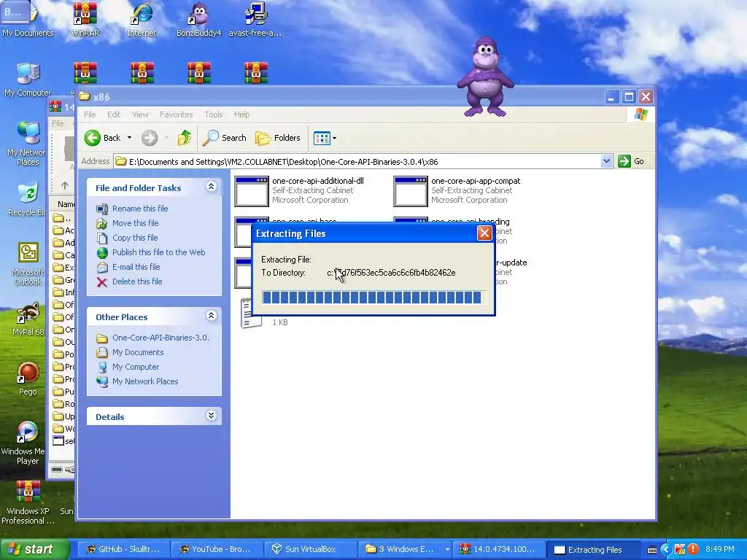Switch to GitHub - Skulltr... taskbar window
This screenshot has height=560, width=747.
point(123,550)
